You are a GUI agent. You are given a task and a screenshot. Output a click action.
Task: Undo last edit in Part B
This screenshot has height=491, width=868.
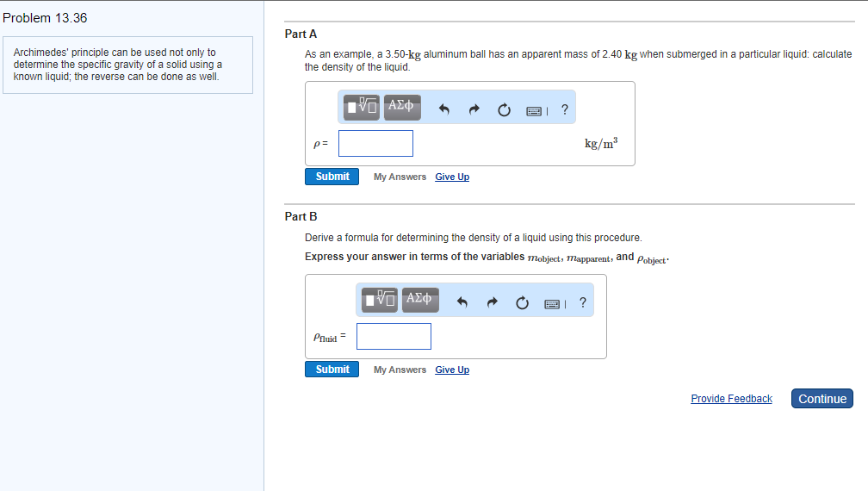pos(462,302)
